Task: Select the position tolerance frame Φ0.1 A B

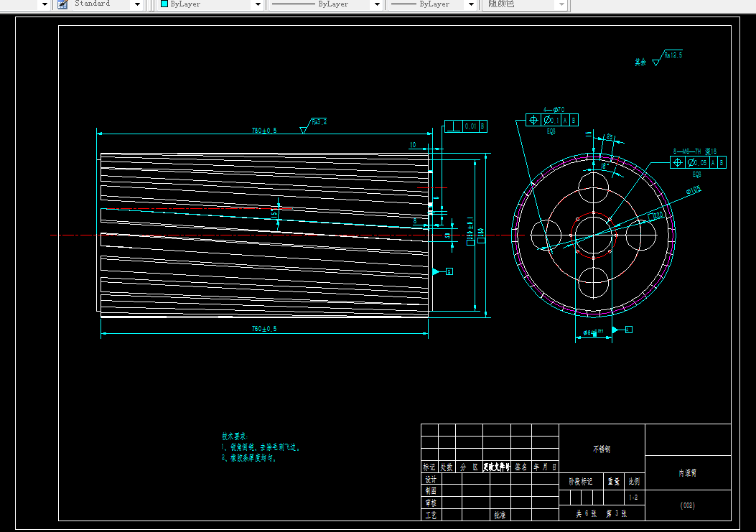Action: click(552, 120)
